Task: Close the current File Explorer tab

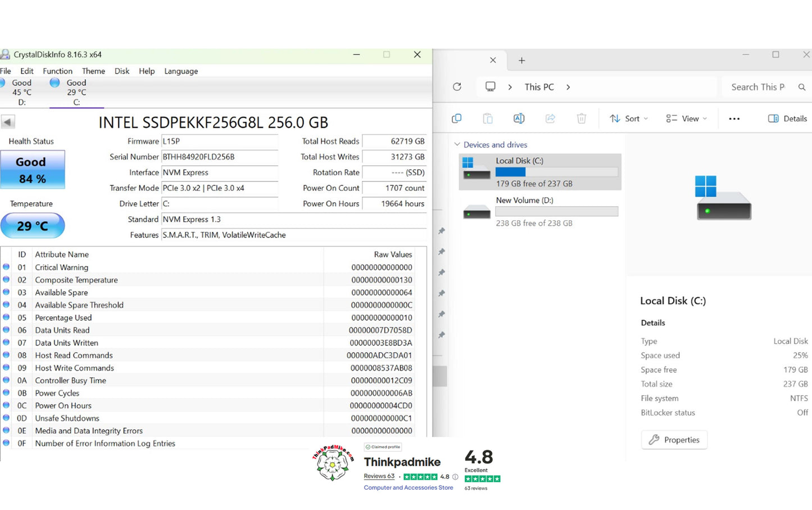Action: [x=493, y=60]
